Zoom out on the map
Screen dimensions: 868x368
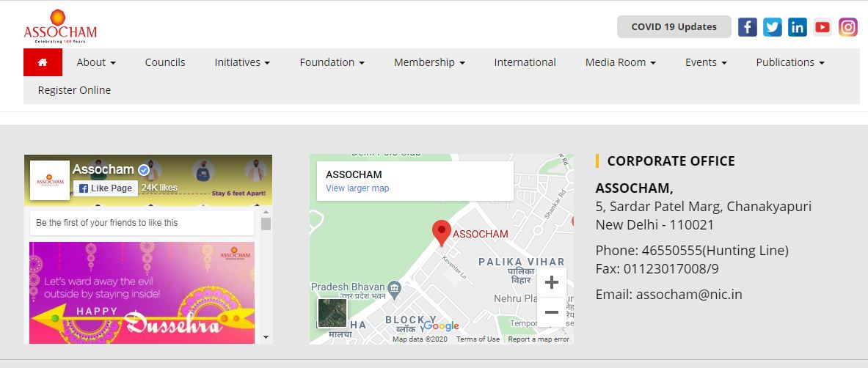click(552, 312)
